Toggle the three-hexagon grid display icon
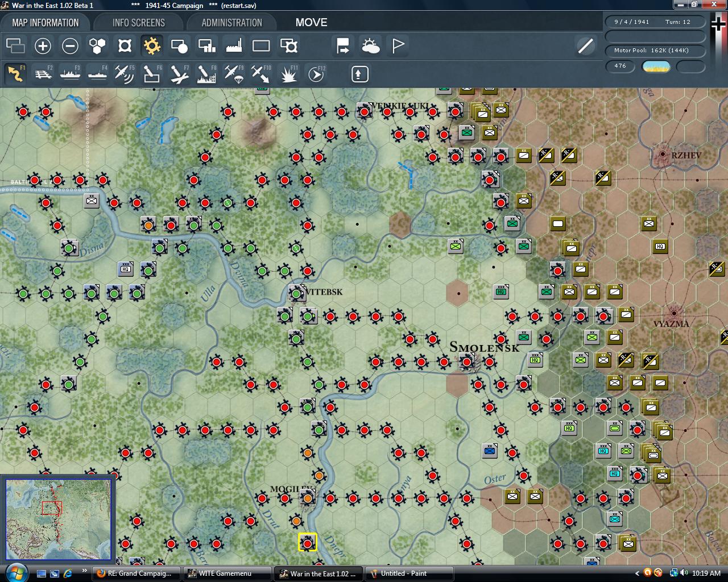Screen dimensions: 728x582 pyautogui.click(x=97, y=46)
